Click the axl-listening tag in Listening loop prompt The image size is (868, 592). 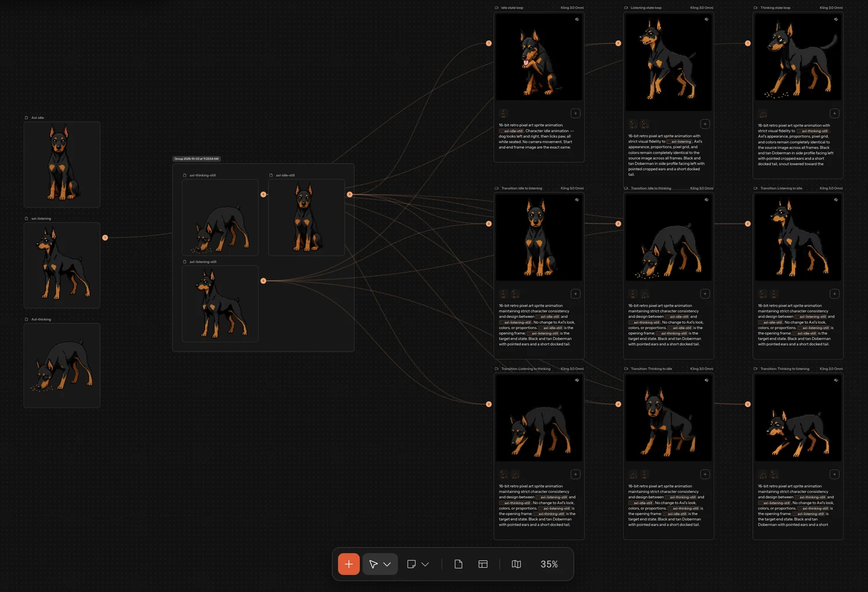(x=681, y=142)
